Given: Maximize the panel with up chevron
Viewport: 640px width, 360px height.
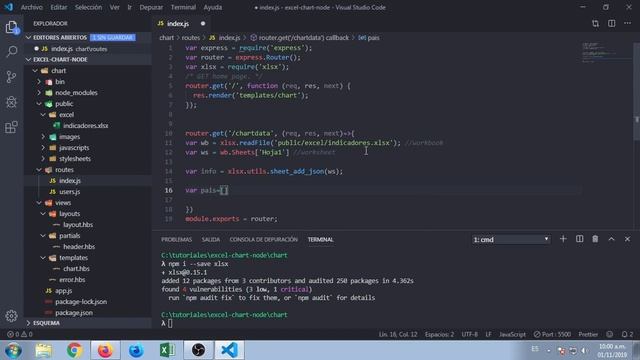Looking at the screenshot, I should tap(611, 239).
